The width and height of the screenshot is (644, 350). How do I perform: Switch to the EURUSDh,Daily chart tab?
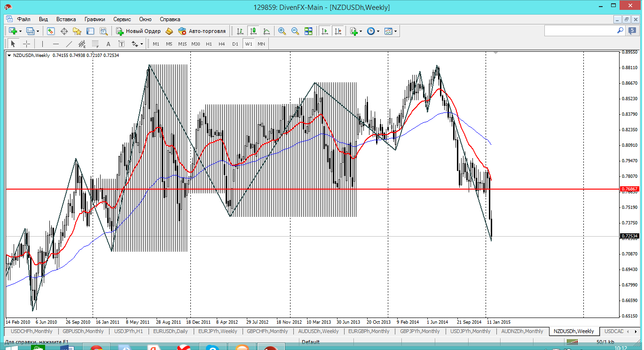[x=170, y=331]
